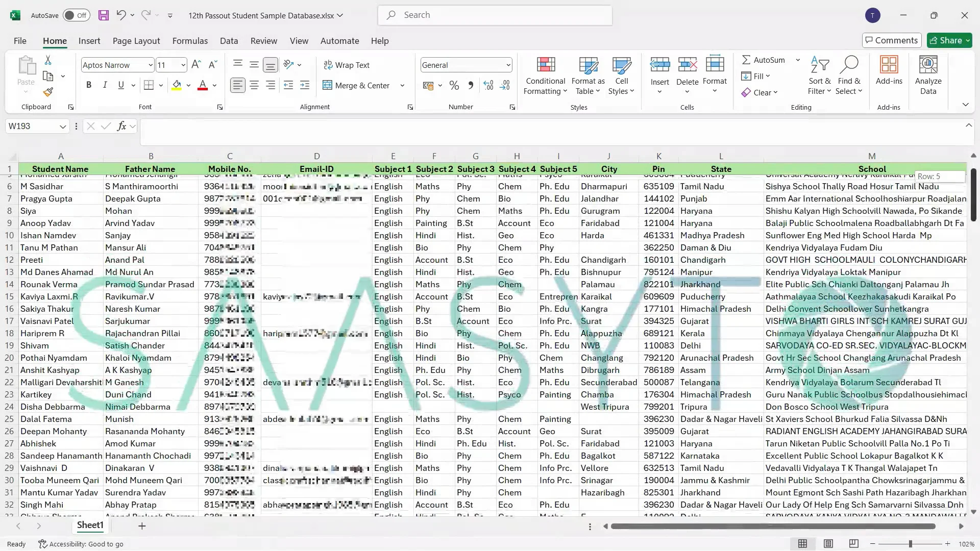Switch to the Page Layout tab

(x=136, y=41)
